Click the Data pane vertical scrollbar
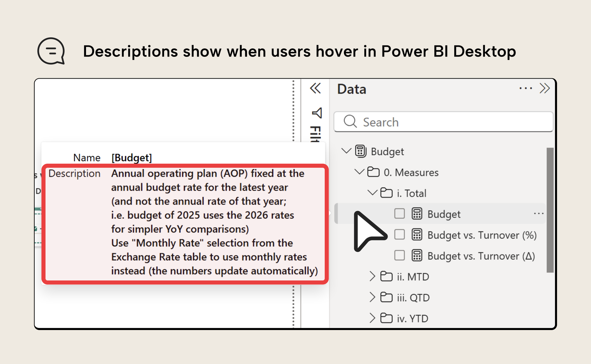591x364 pixels. (x=550, y=210)
